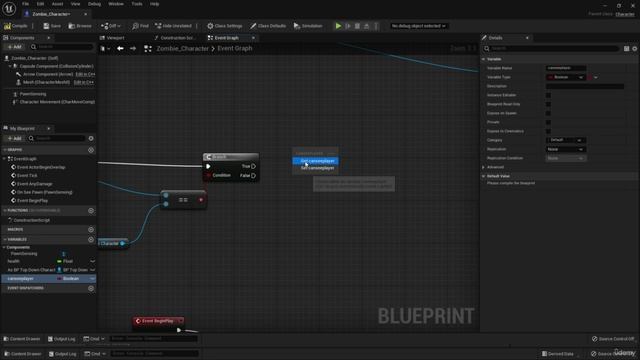Toggle Private checkbox
640x360 pixels.
pos(548,122)
